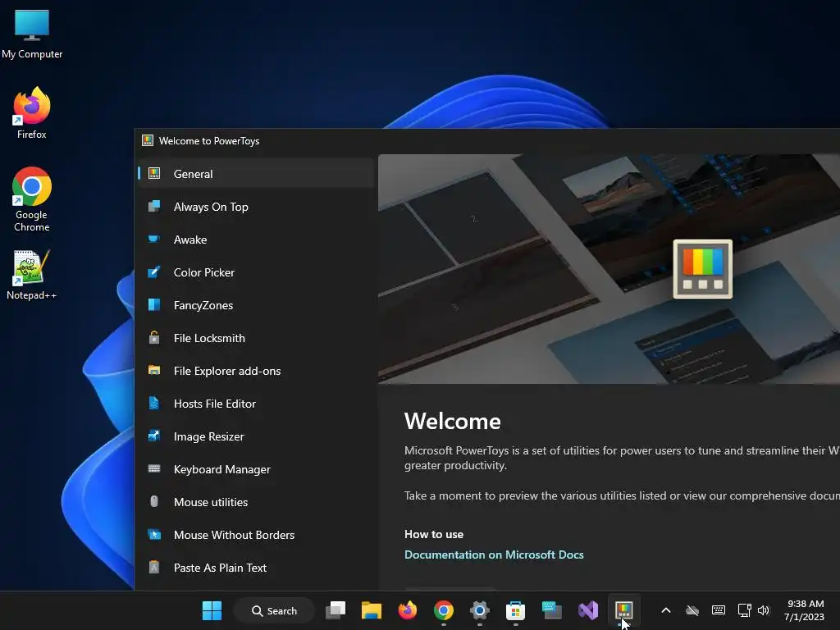Select General in PowerToys sidebar
Screen dimensions: 840x630
[x=256, y=174]
